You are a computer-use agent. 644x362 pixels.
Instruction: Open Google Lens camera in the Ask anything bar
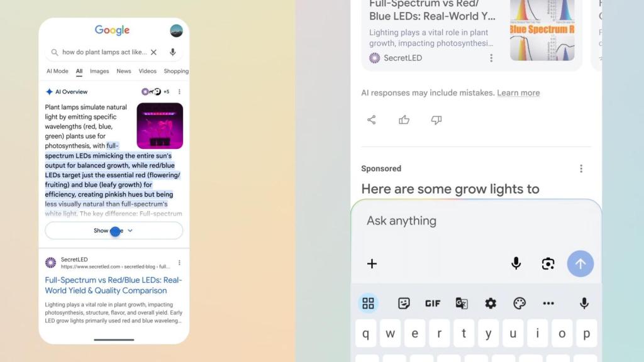point(548,264)
